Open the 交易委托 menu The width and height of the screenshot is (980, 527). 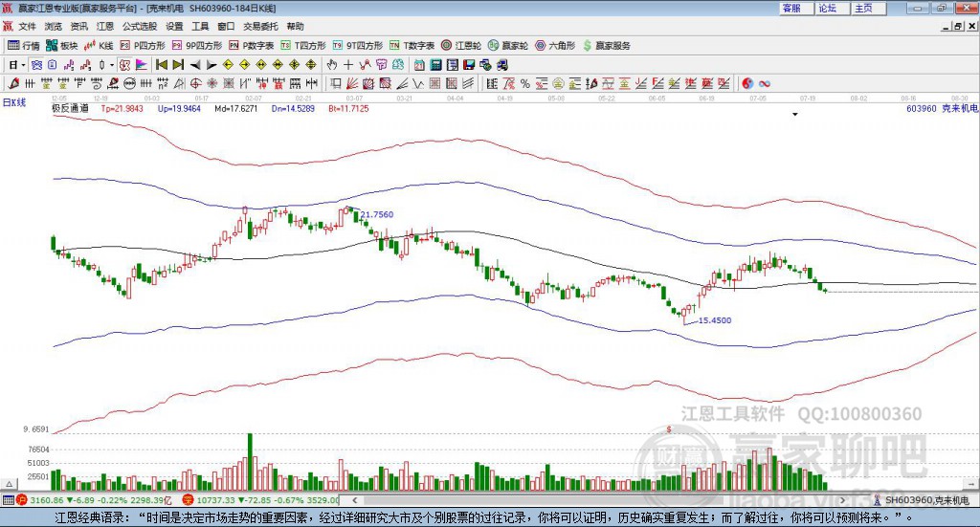(260, 26)
